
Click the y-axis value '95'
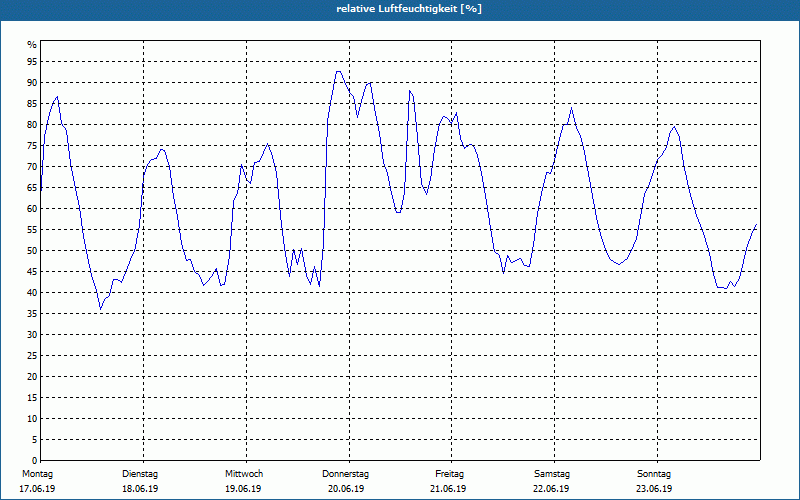(32, 62)
